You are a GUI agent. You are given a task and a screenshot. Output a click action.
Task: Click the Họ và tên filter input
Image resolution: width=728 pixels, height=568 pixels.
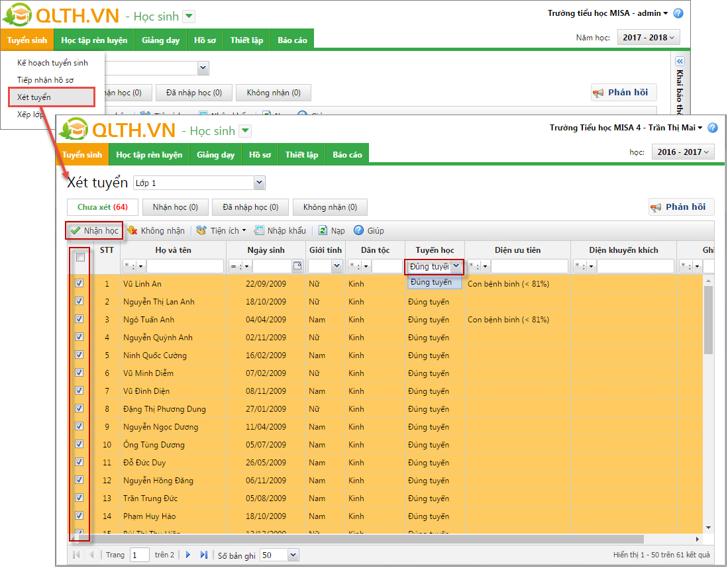coord(185,266)
